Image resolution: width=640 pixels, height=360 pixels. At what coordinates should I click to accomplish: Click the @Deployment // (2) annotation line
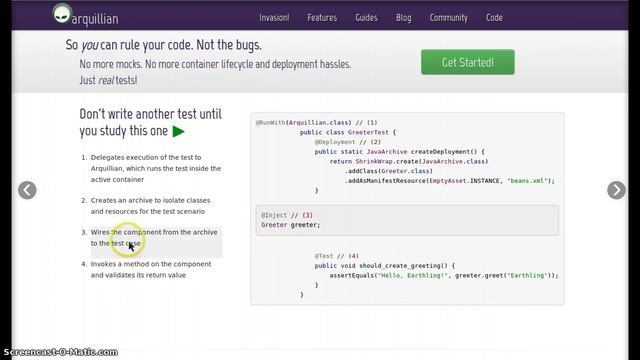(347, 142)
